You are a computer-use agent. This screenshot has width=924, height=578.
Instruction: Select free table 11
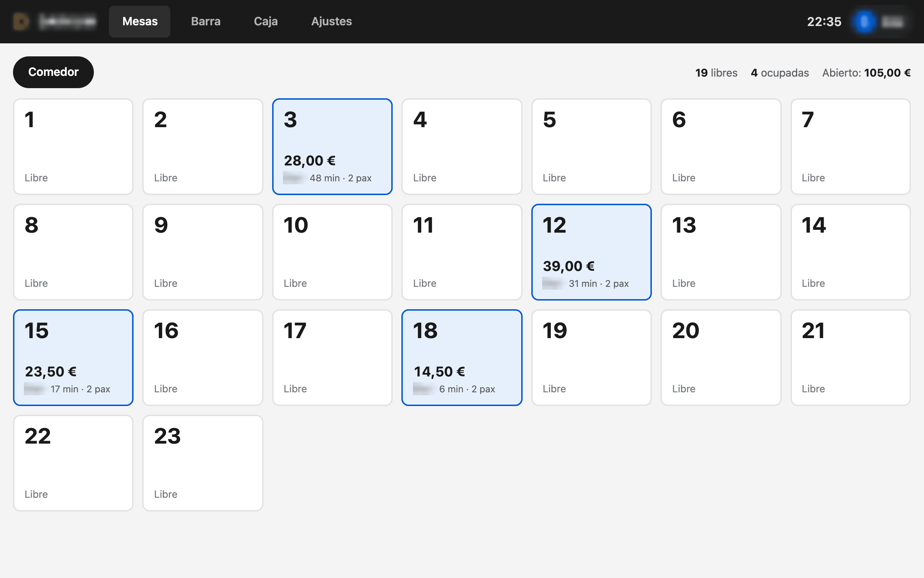click(x=462, y=252)
